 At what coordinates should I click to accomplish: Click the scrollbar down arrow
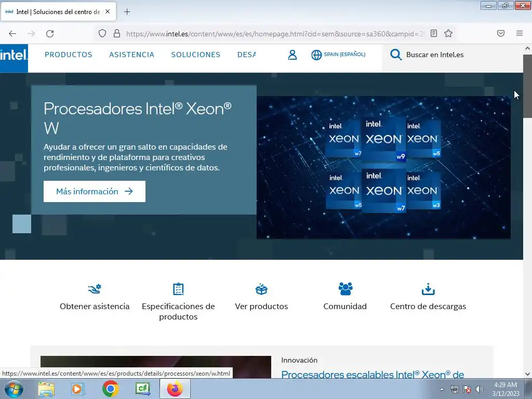(527, 374)
